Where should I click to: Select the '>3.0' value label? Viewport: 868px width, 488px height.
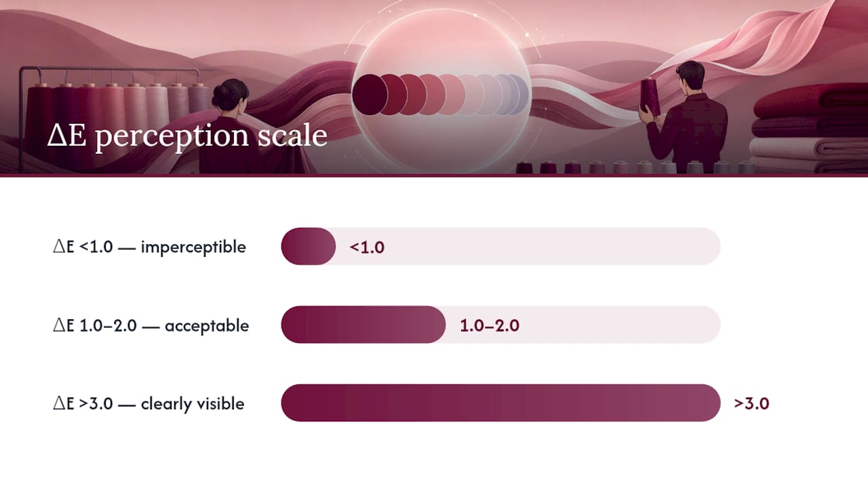click(751, 403)
